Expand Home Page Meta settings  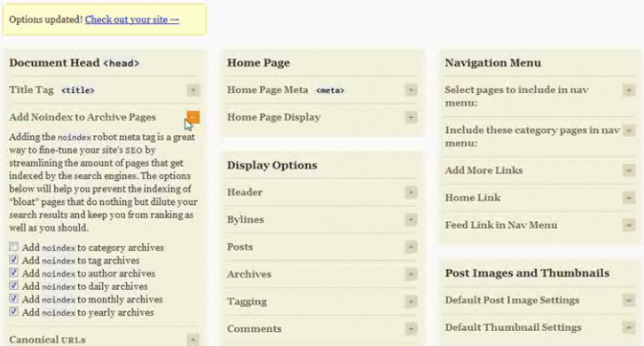(411, 90)
